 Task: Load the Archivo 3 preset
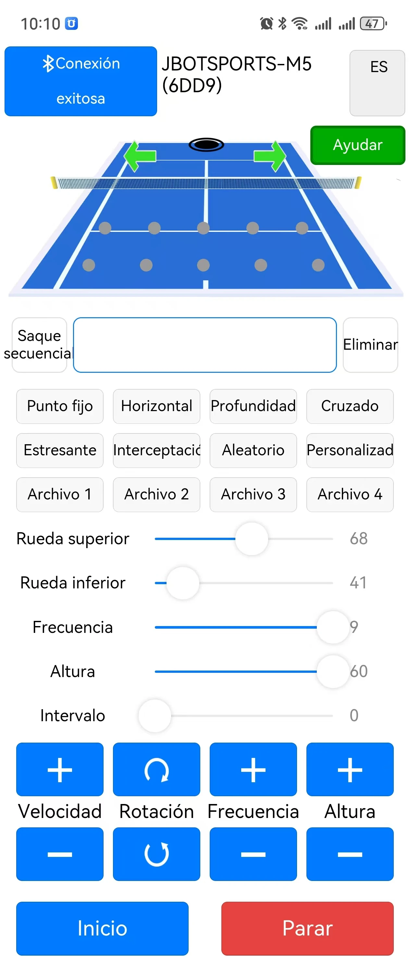[x=253, y=494]
